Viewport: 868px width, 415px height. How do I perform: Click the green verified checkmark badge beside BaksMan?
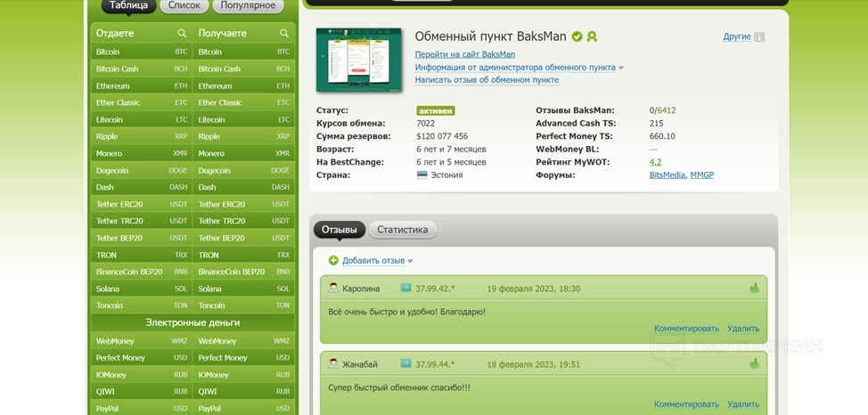pos(577,37)
